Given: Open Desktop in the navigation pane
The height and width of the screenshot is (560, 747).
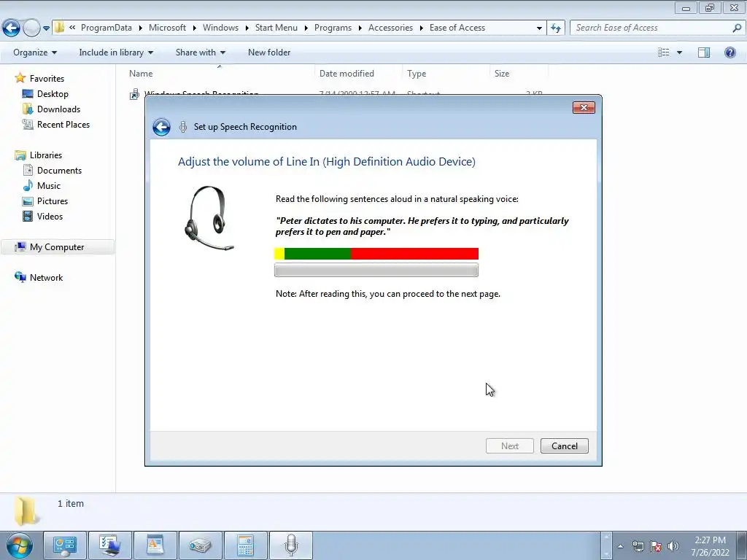Looking at the screenshot, I should tap(53, 94).
